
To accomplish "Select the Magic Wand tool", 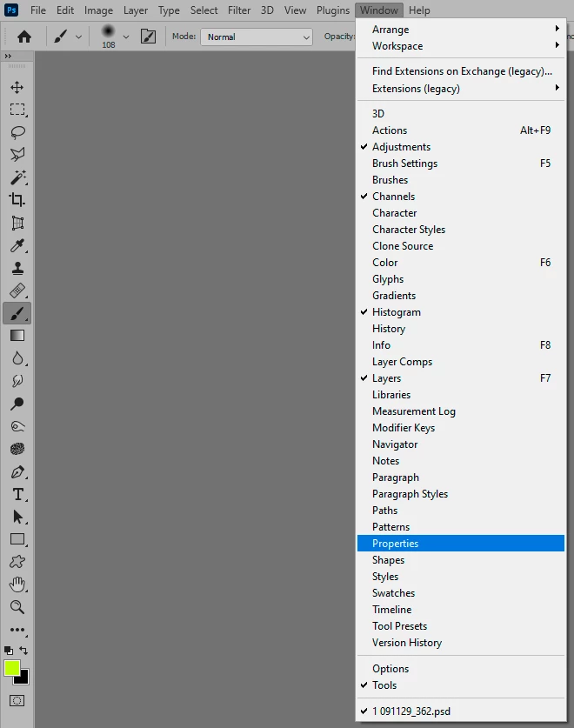I will 17,177.
